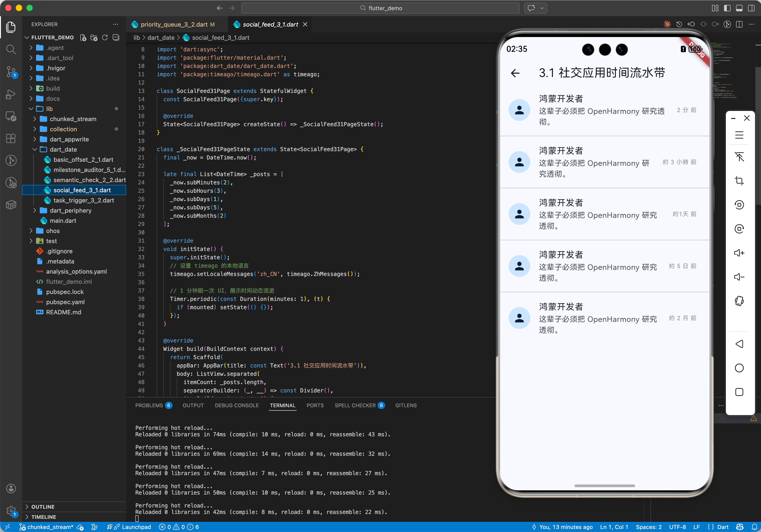Screen dimensions: 761x532
Task: Toggle the primary side bar layout icon
Action: click(x=727, y=8)
